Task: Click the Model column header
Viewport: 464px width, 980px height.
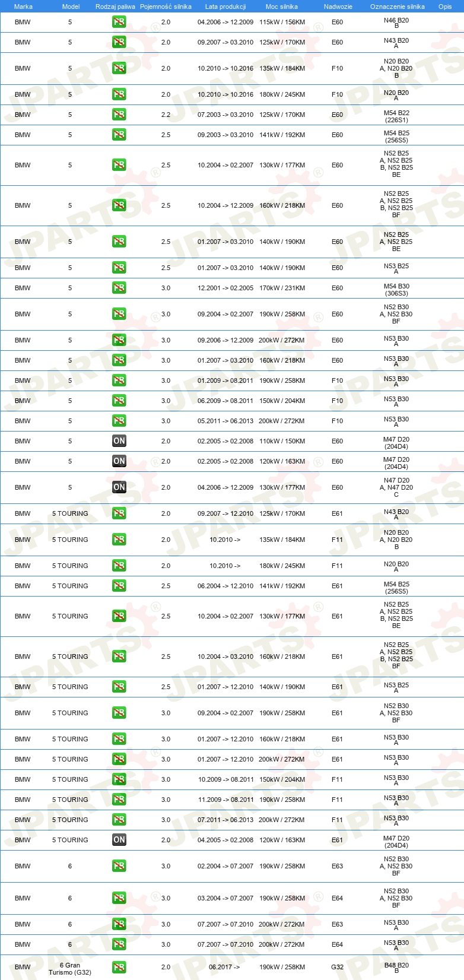Action: tap(71, 7)
